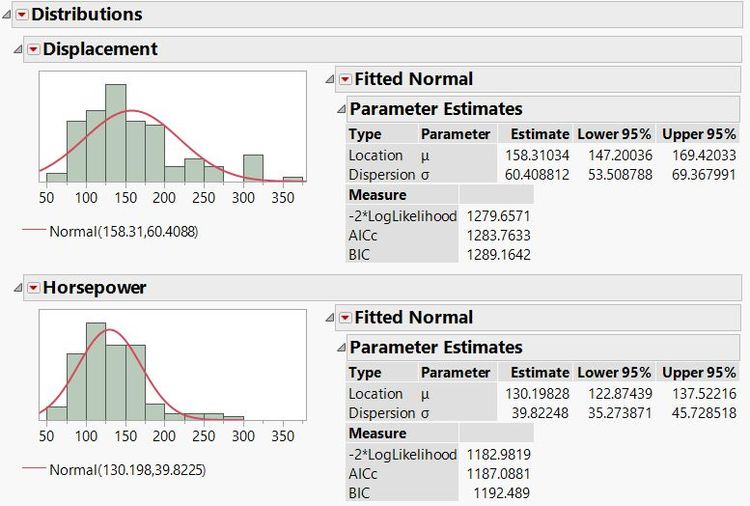Viewport: 750px width, 506px height.
Task: Open the Horsepower red triangle menu
Action: (x=33, y=288)
